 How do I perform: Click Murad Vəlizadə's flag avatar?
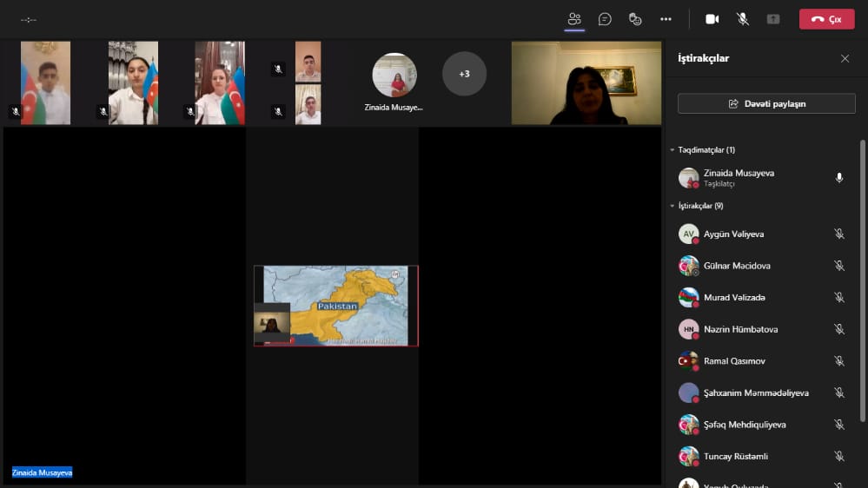tap(689, 298)
